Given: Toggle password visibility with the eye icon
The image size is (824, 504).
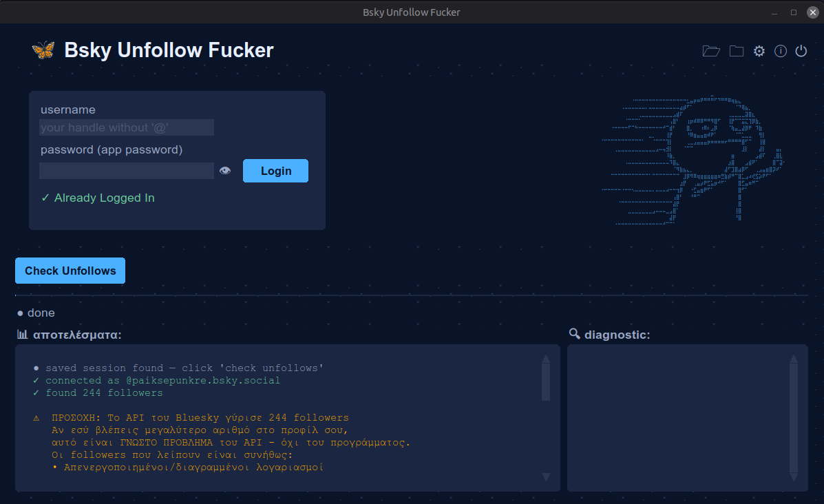Looking at the screenshot, I should 225,171.
